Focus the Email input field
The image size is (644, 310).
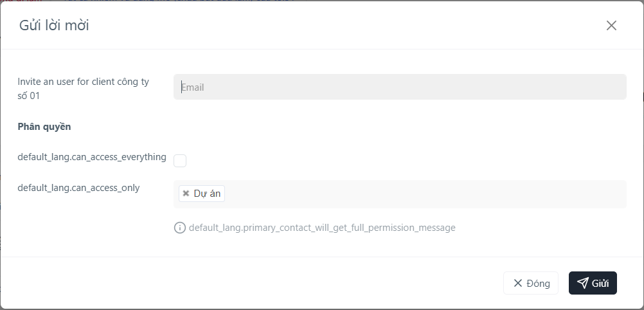pyautogui.click(x=400, y=87)
